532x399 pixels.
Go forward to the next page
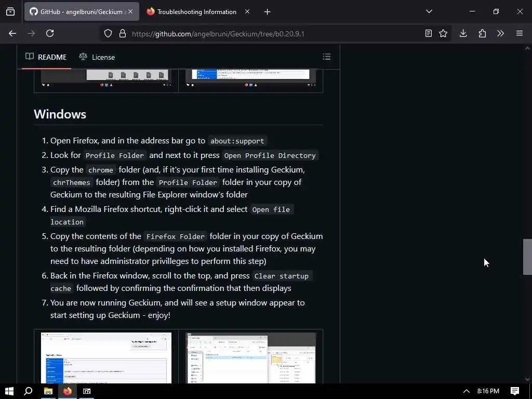pos(31,33)
